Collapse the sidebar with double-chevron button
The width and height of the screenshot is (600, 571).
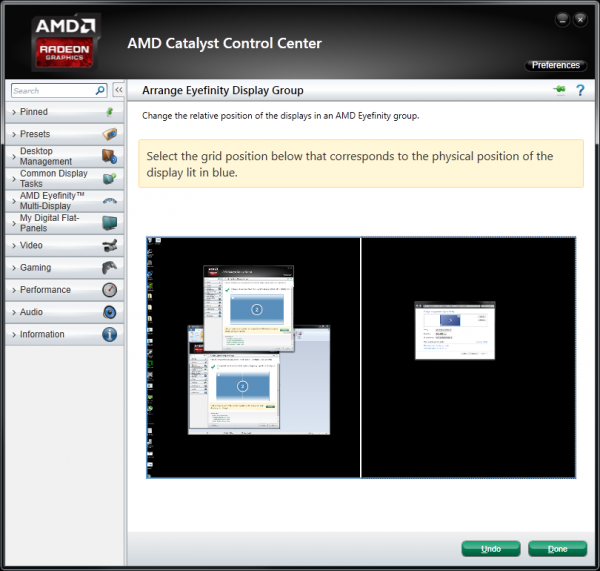click(x=118, y=90)
